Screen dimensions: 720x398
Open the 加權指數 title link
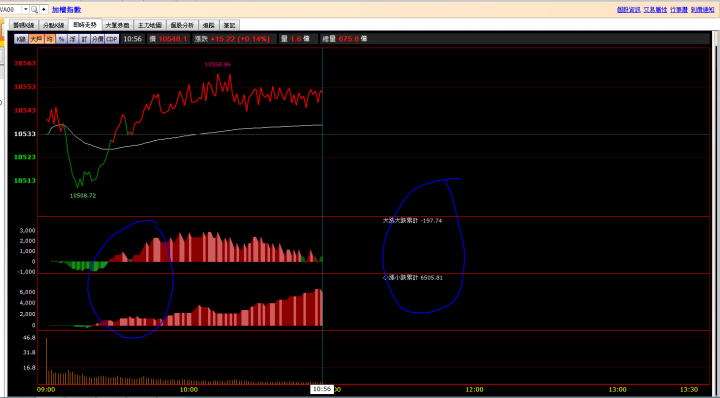click(66, 9)
